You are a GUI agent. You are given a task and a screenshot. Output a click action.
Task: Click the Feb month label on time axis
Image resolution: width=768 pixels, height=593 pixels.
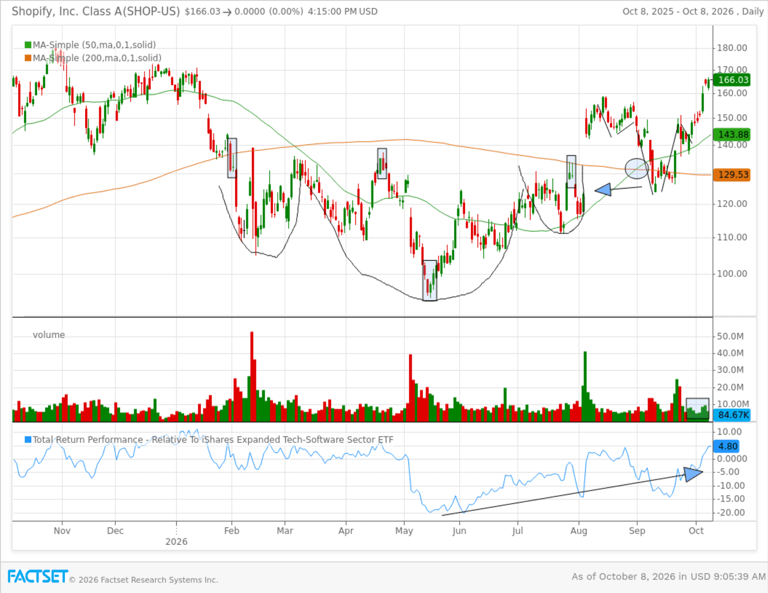pyautogui.click(x=232, y=531)
